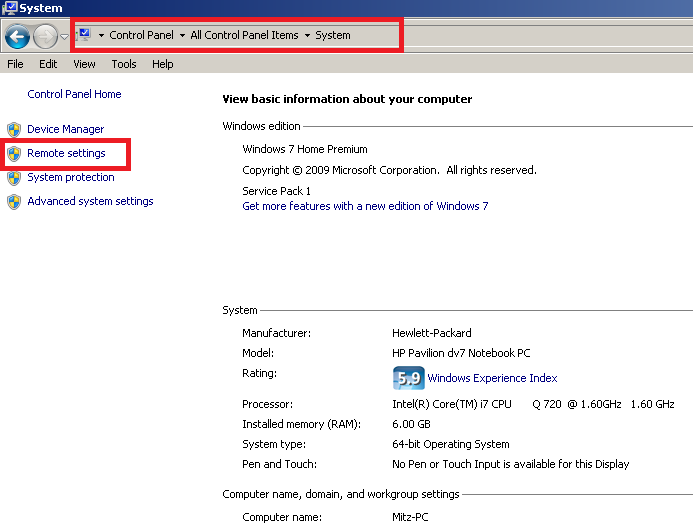Open the File menu

click(x=15, y=64)
